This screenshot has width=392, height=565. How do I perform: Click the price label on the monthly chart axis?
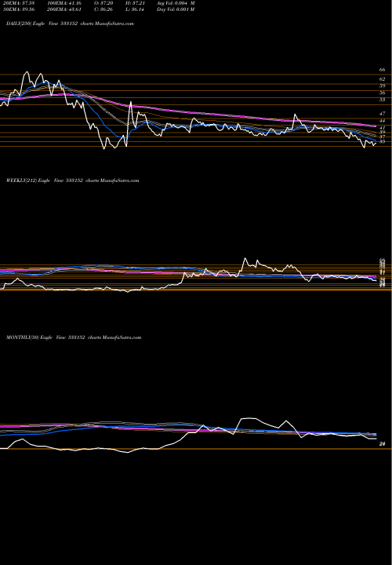pos(383,444)
